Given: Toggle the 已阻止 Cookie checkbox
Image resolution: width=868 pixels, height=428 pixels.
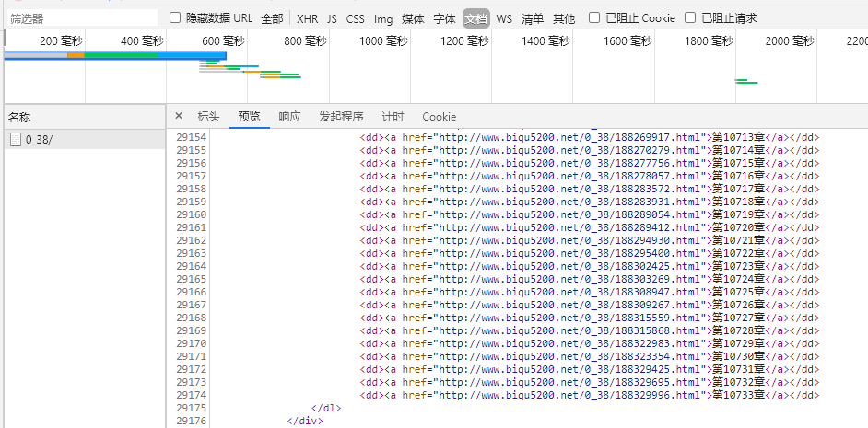Looking at the screenshot, I should 594,18.
